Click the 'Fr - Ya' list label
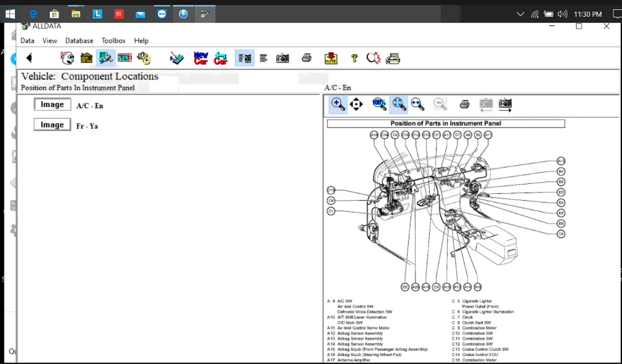The width and height of the screenshot is (622, 364). click(x=87, y=126)
